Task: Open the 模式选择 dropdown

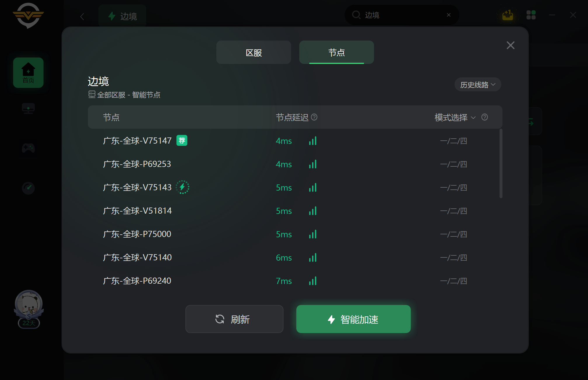Action: pos(455,117)
